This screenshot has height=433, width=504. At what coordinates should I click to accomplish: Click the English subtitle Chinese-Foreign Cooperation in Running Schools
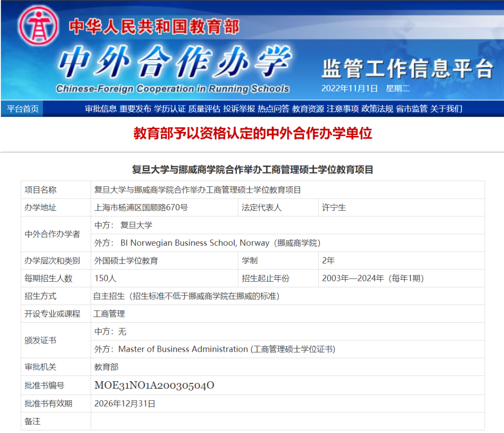click(x=173, y=88)
